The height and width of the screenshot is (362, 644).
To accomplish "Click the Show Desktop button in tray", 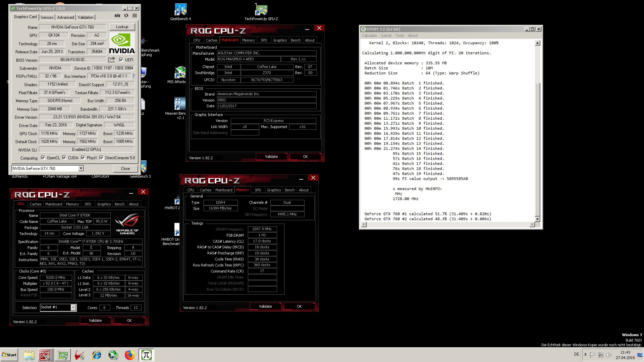I will click(x=641, y=355).
